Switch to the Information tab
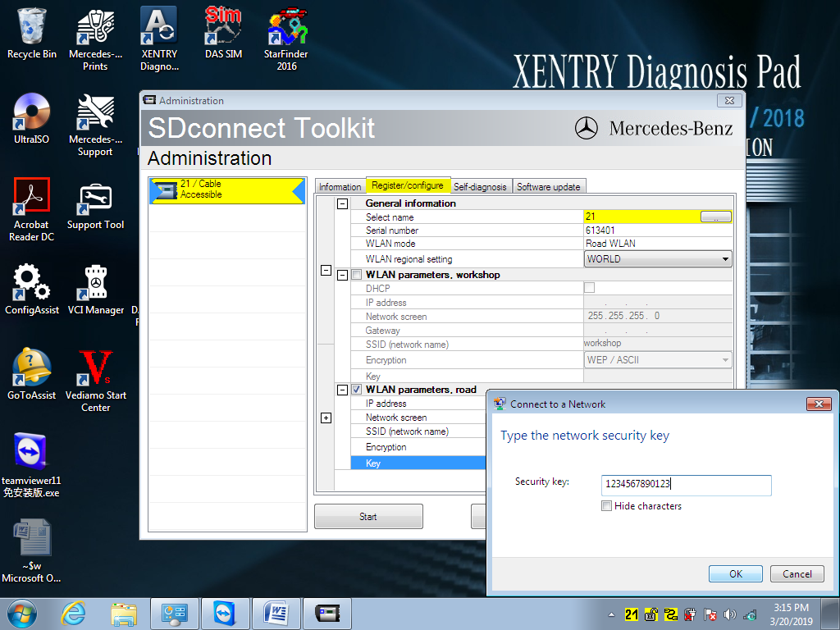This screenshot has height=630, width=840. (340, 186)
